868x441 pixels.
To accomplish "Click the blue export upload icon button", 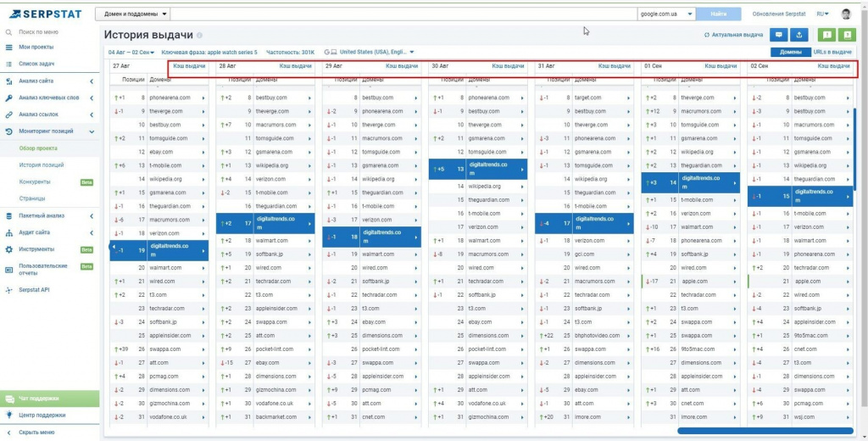I will pos(798,35).
